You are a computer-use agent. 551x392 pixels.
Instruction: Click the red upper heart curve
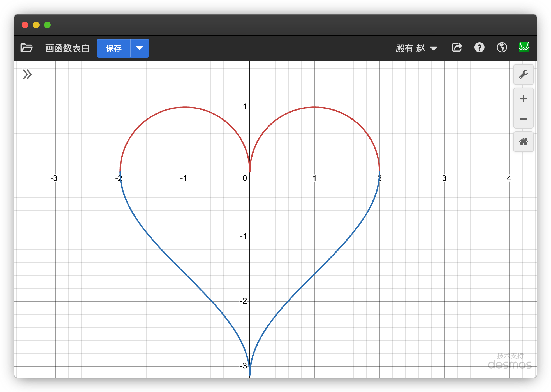[185, 107]
